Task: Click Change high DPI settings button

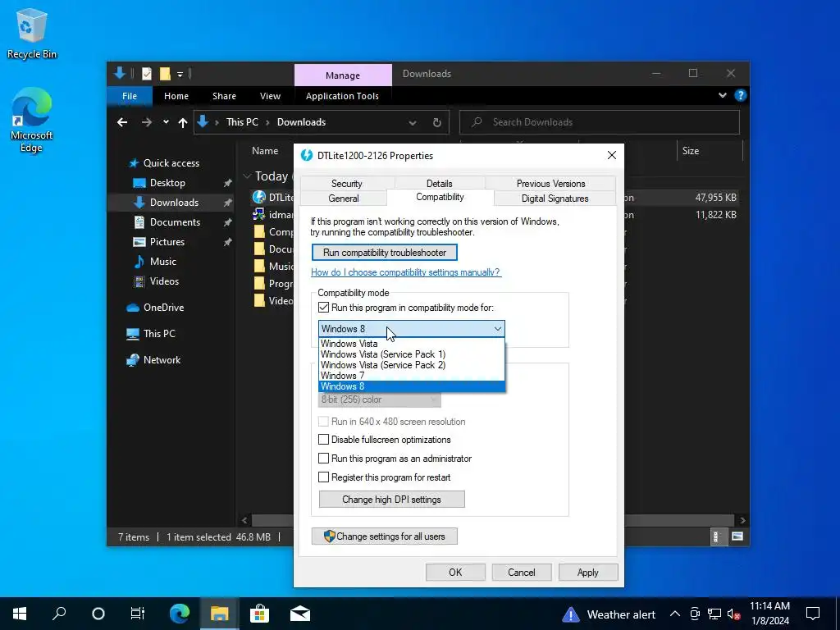Action: click(391, 500)
